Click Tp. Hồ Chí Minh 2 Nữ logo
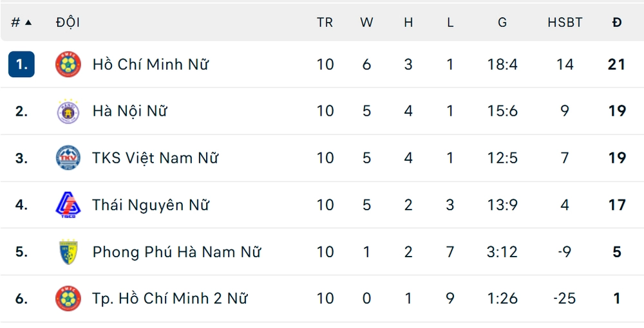The image size is (644, 328). (x=68, y=298)
